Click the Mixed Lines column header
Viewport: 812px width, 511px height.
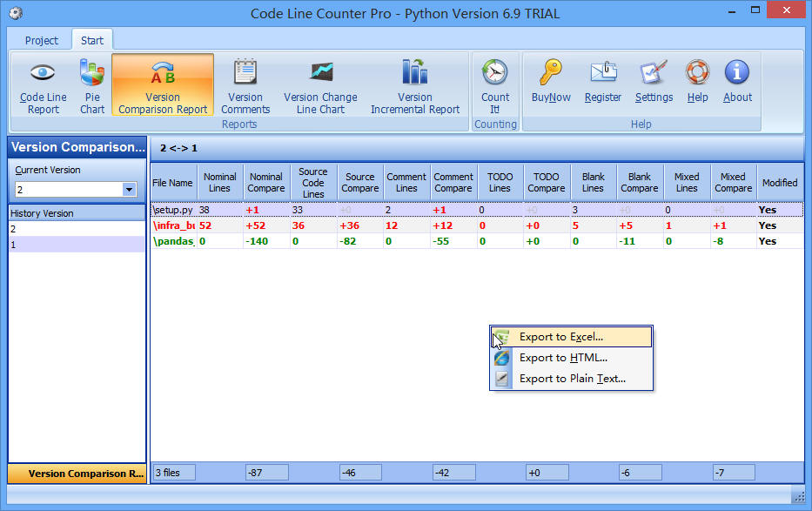[x=687, y=183]
